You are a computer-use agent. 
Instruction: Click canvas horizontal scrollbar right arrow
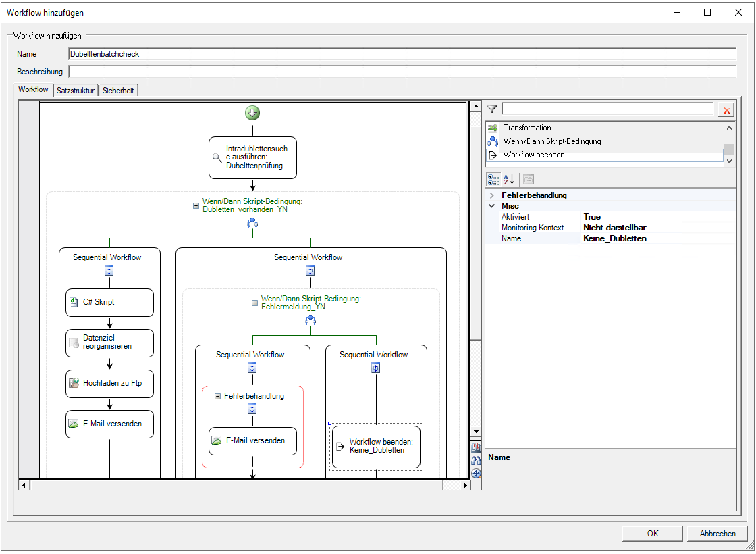coord(465,485)
